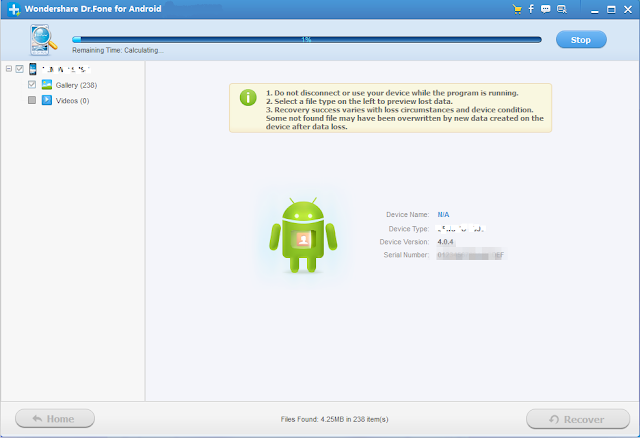Click the Android robot image
Screen dimensions: 640x438
[303, 236]
